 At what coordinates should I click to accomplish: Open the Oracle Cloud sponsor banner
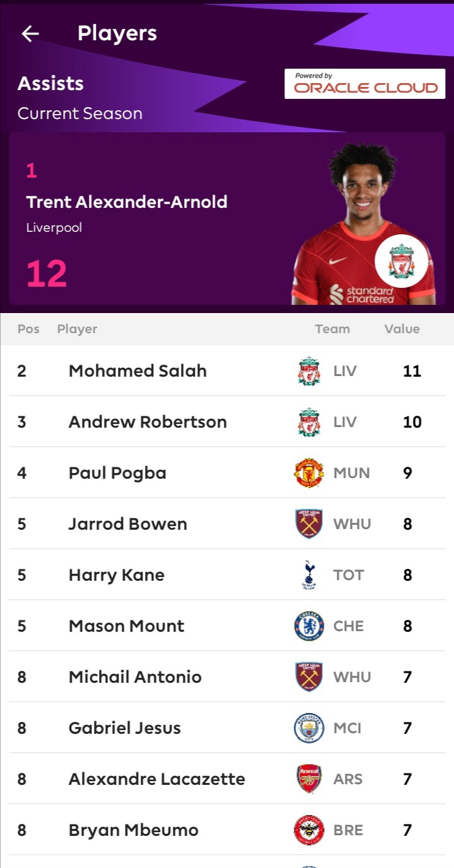(x=364, y=84)
